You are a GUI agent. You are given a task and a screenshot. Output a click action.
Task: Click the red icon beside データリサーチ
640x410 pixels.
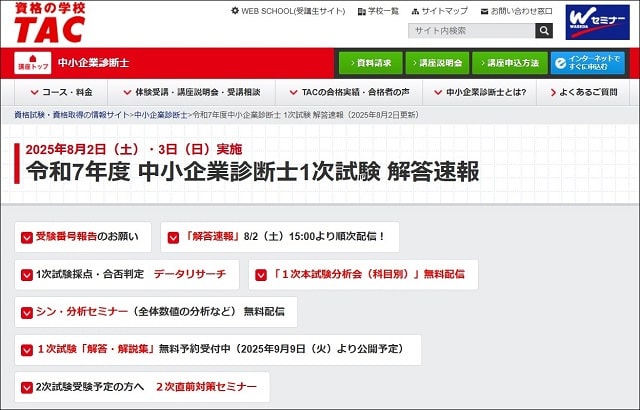27,275
